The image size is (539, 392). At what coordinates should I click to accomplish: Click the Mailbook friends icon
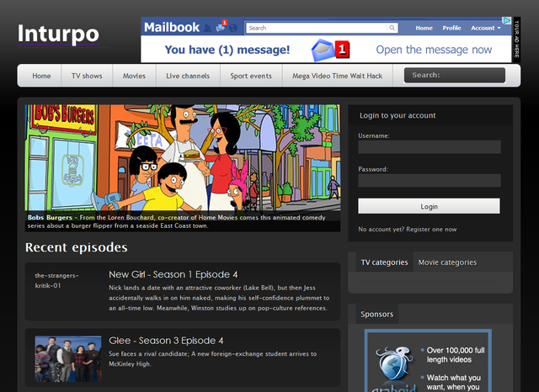(207, 28)
